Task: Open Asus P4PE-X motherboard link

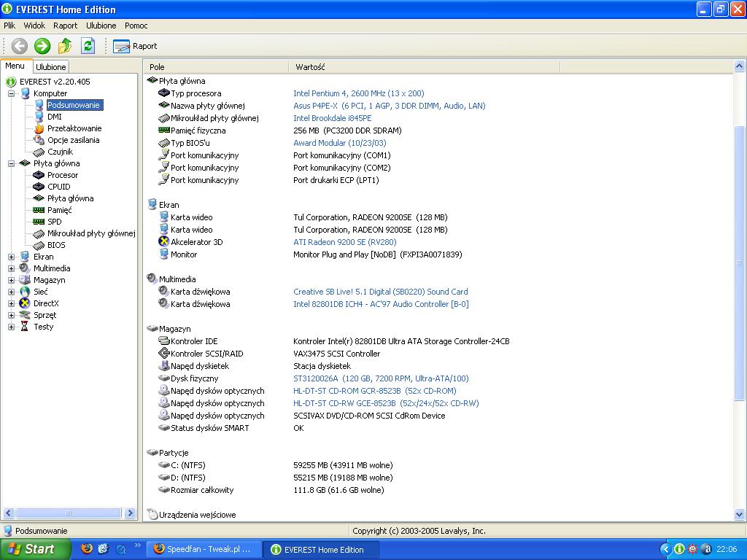Action: pos(390,106)
